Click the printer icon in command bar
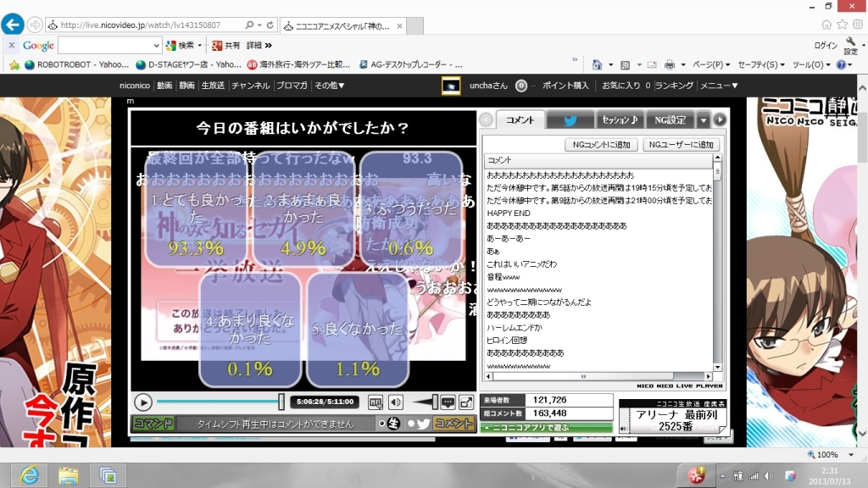 (670, 64)
